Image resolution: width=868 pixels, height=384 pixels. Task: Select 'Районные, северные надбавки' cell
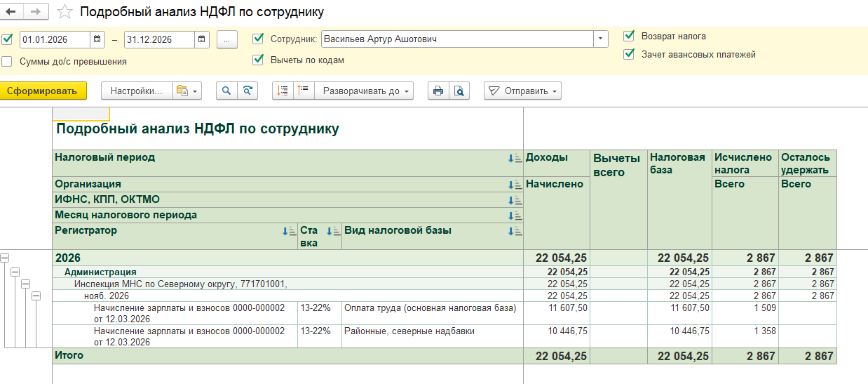(433, 336)
